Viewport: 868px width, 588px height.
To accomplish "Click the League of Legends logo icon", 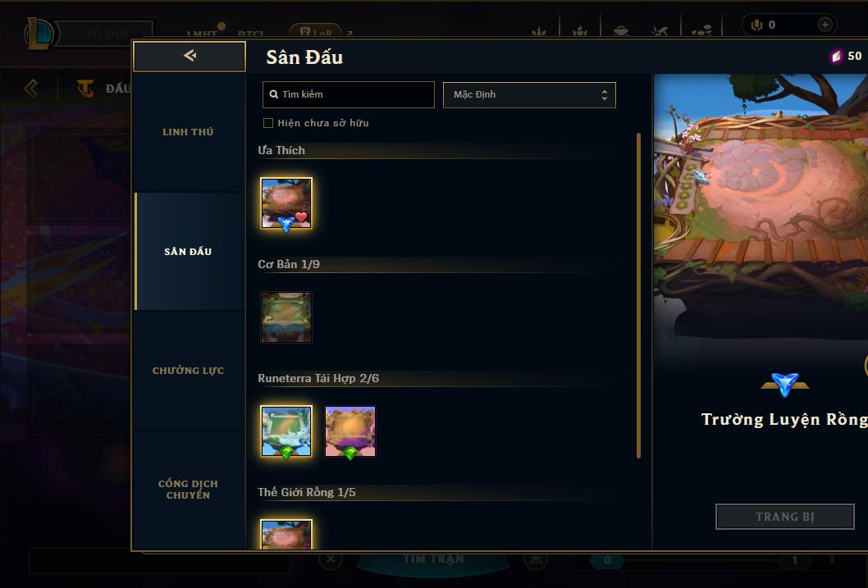I will coord(39,33).
